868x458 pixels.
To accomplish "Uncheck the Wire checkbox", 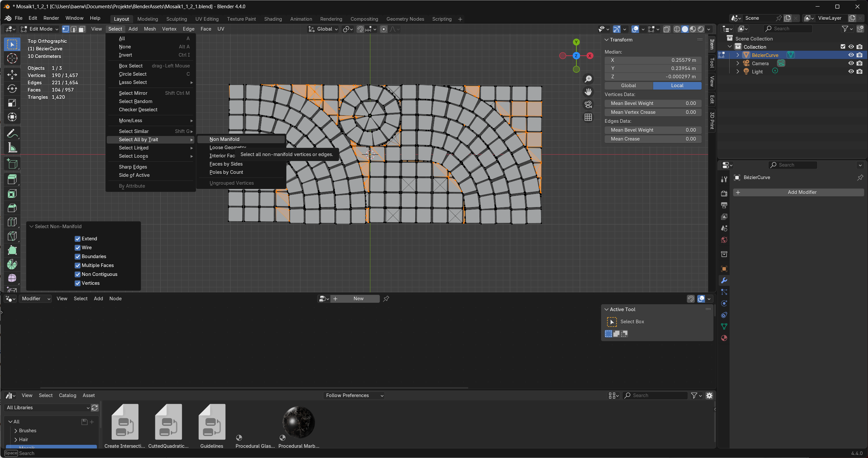I will click(x=77, y=248).
